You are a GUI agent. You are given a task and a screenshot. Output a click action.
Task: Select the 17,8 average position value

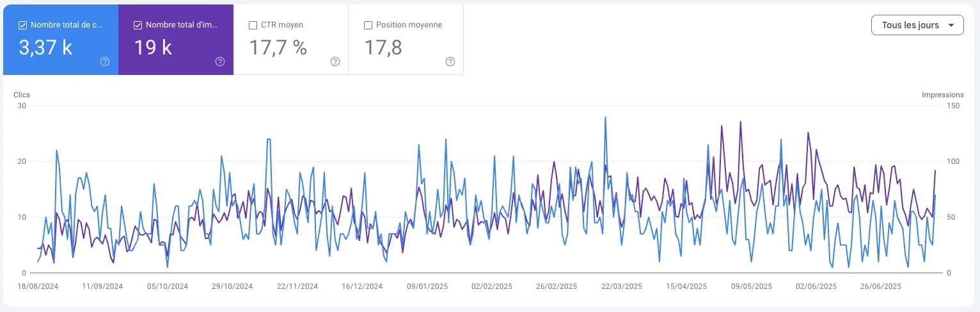pyautogui.click(x=383, y=47)
